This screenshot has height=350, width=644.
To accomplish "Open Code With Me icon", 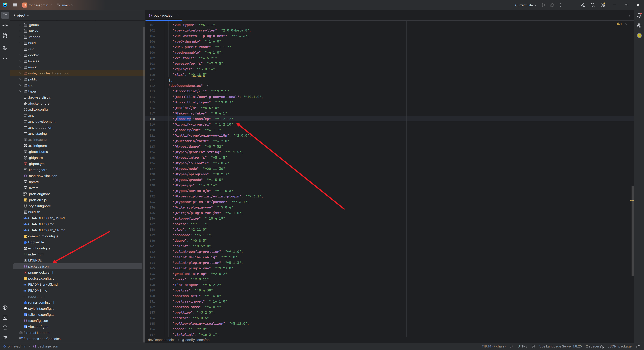I will pyautogui.click(x=583, y=5).
